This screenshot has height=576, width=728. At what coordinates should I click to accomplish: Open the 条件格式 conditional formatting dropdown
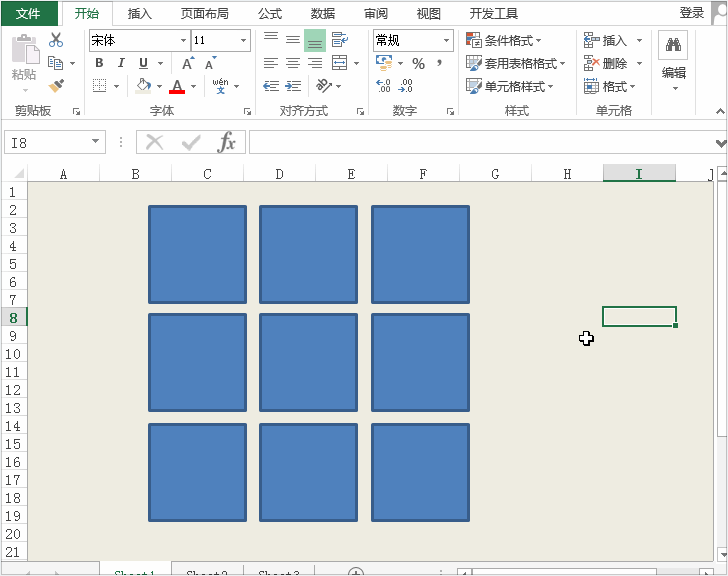point(504,40)
